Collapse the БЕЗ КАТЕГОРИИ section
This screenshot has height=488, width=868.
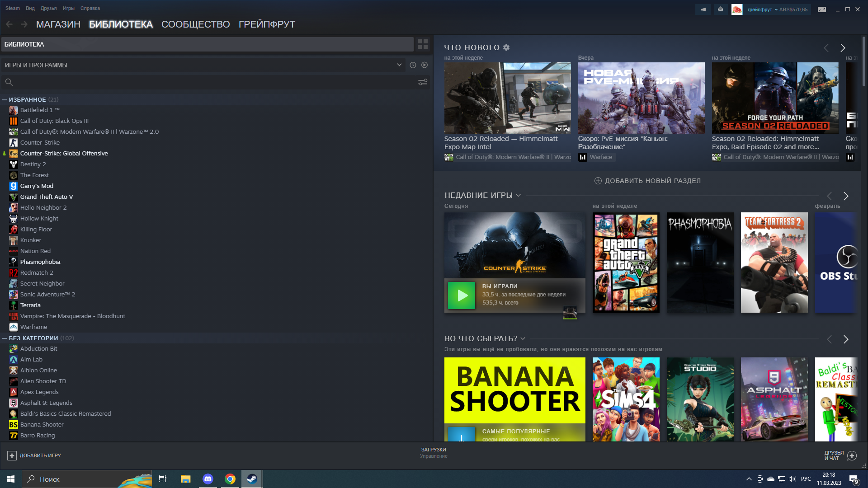point(5,338)
